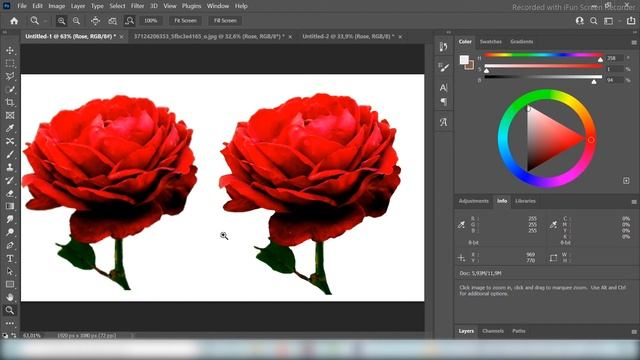Open second eyedropper readout options in Info

coord(553,224)
